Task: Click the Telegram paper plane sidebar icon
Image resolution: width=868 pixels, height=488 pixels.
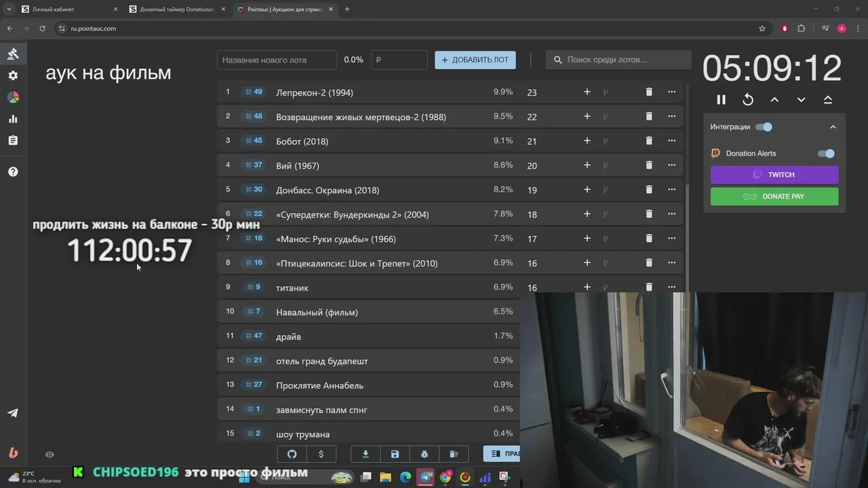Action: tap(13, 413)
